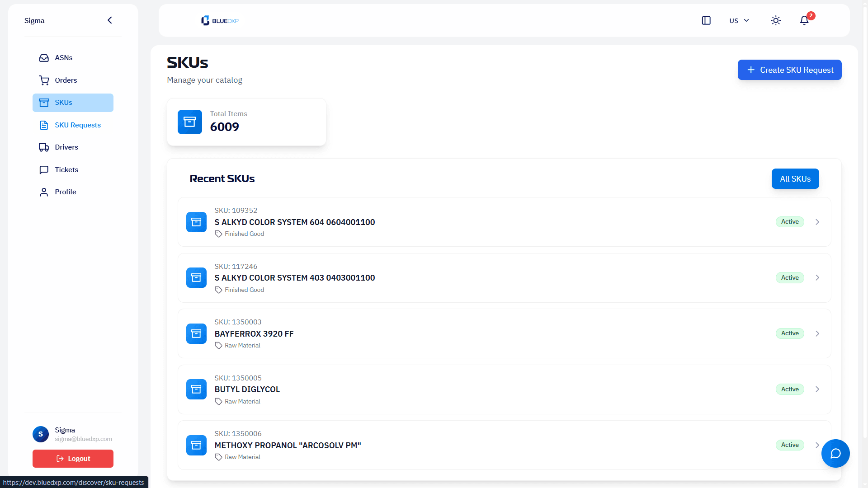Select SKUs in the sidebar

click(x=73, y=103)
